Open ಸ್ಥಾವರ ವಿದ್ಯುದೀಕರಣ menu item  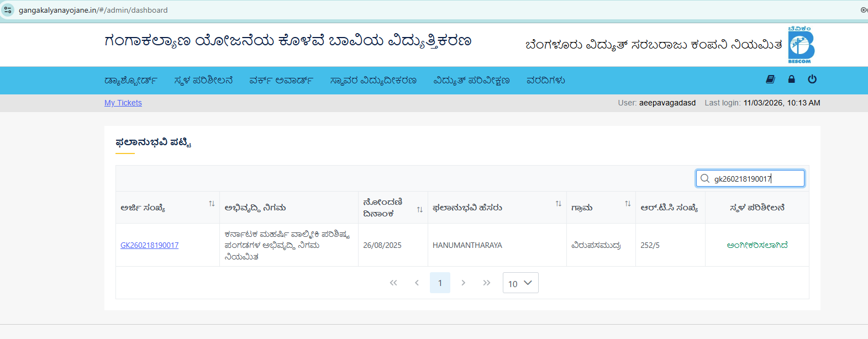[373, 81]
